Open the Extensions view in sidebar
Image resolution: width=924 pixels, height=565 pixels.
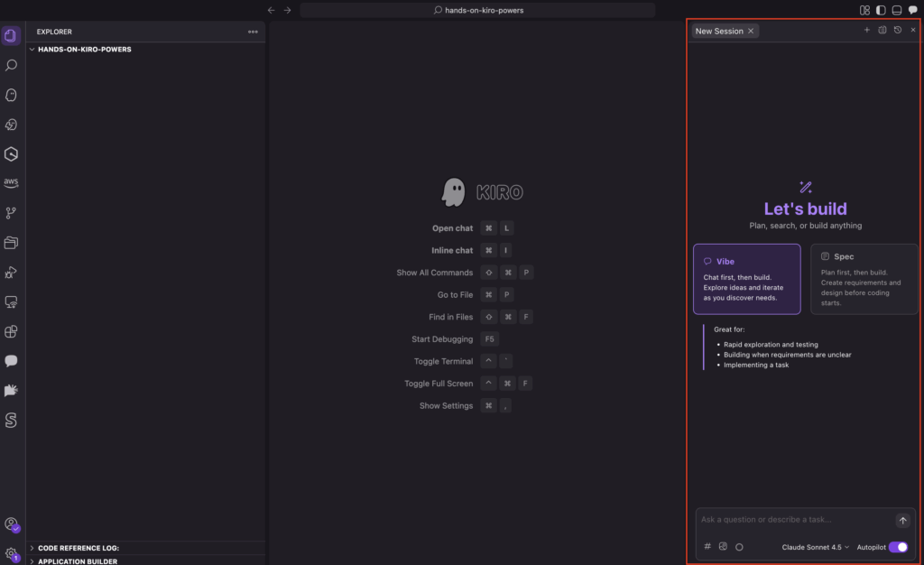11,331
